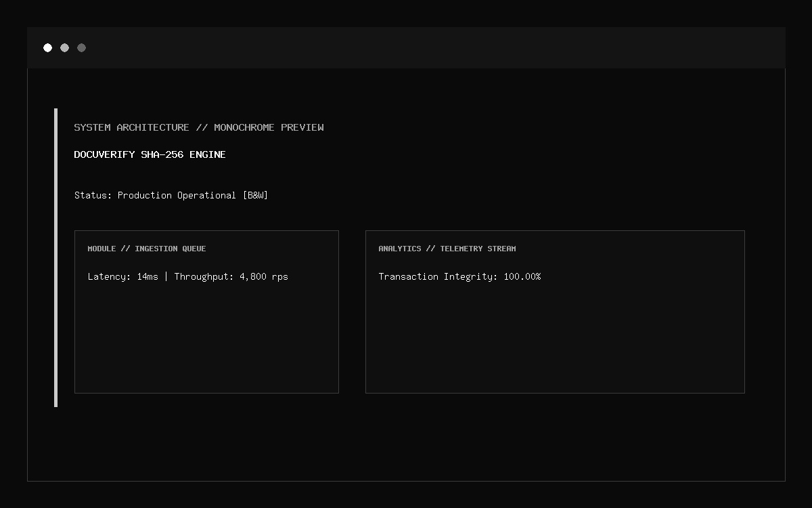Click the darkest gray window dot

click(81, 47)
